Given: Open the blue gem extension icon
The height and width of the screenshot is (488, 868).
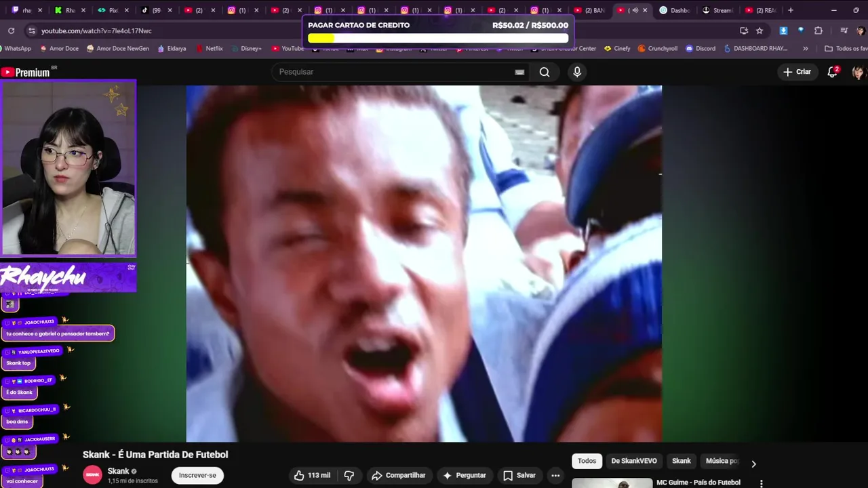Looking at the screenshot, I should (801, 30).
